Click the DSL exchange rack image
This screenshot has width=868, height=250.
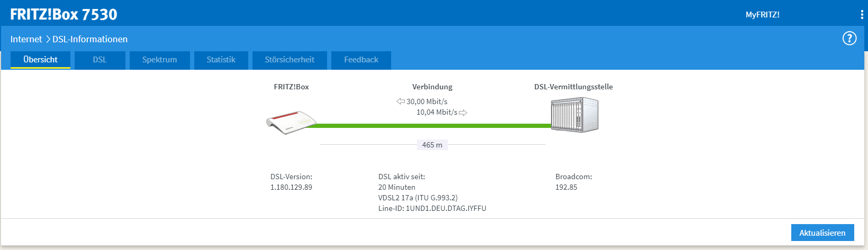point(574,115)
